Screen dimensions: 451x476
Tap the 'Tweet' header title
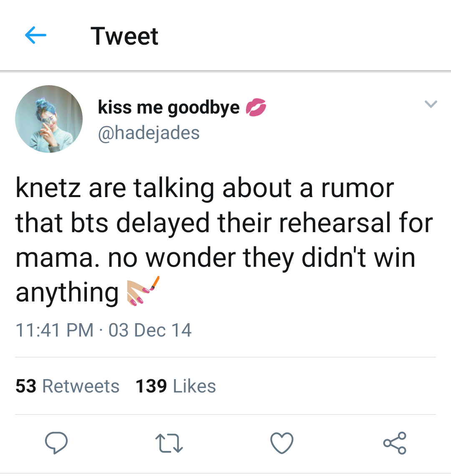[x=124, y=36]
